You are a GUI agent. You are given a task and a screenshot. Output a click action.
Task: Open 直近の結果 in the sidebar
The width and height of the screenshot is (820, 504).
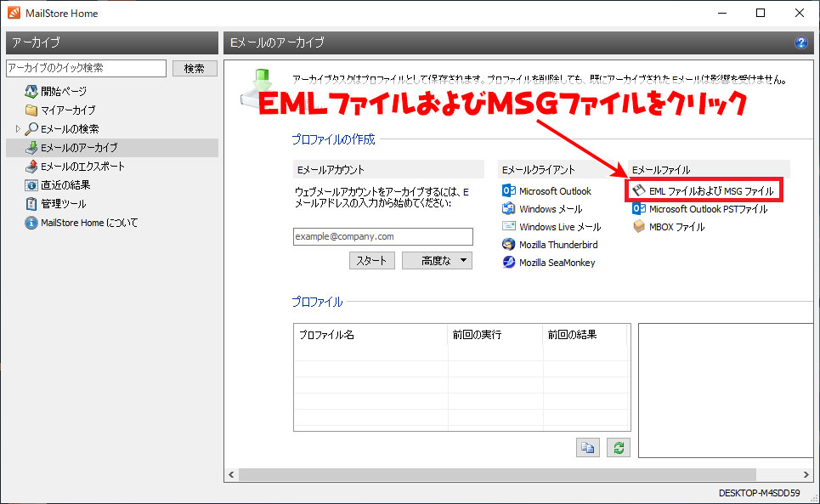(x=65, y=185)
